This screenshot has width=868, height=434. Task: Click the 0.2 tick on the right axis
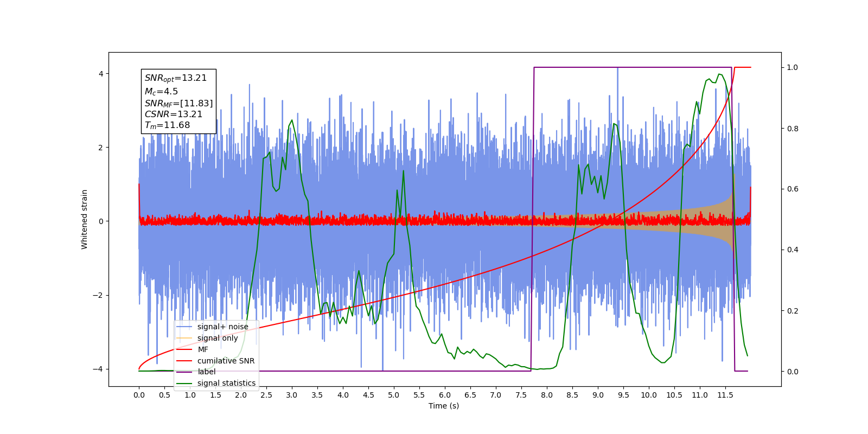click(x=793, y=311)
